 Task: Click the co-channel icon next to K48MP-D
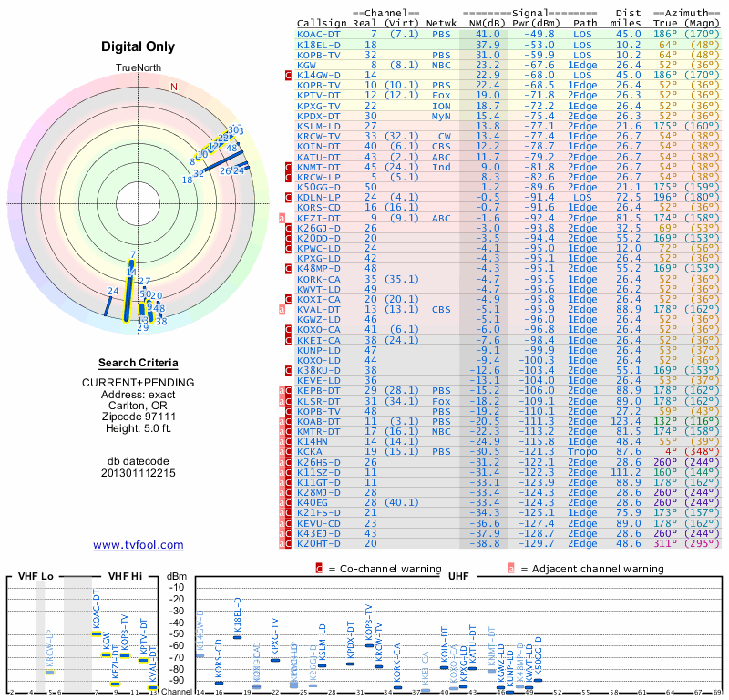[289, 268]
